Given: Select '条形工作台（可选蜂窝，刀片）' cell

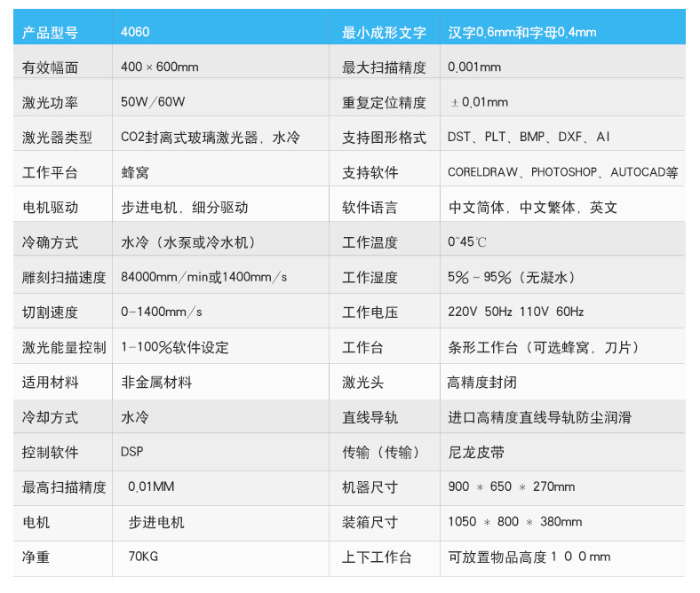Looking at the screenshot, I should (544, 347).
